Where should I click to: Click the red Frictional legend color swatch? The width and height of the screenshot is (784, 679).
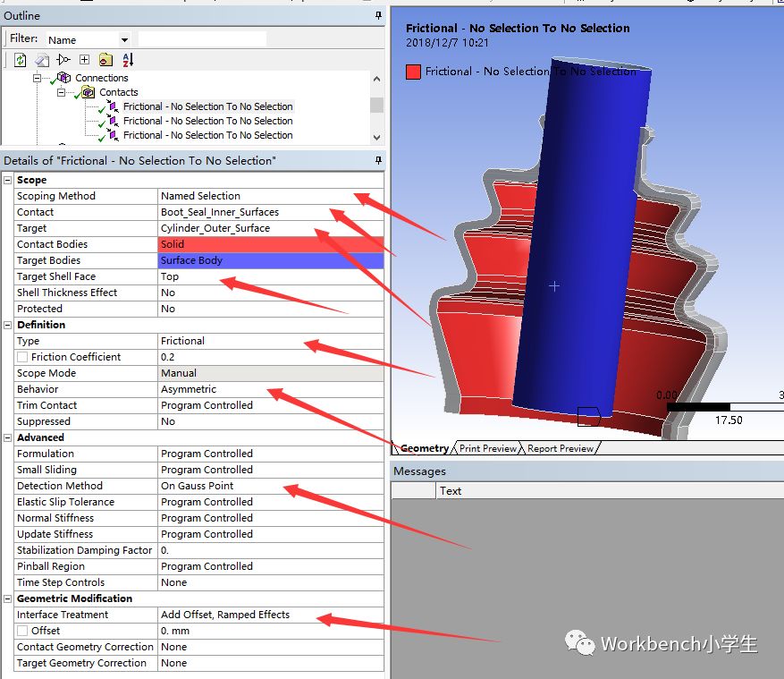413,72
